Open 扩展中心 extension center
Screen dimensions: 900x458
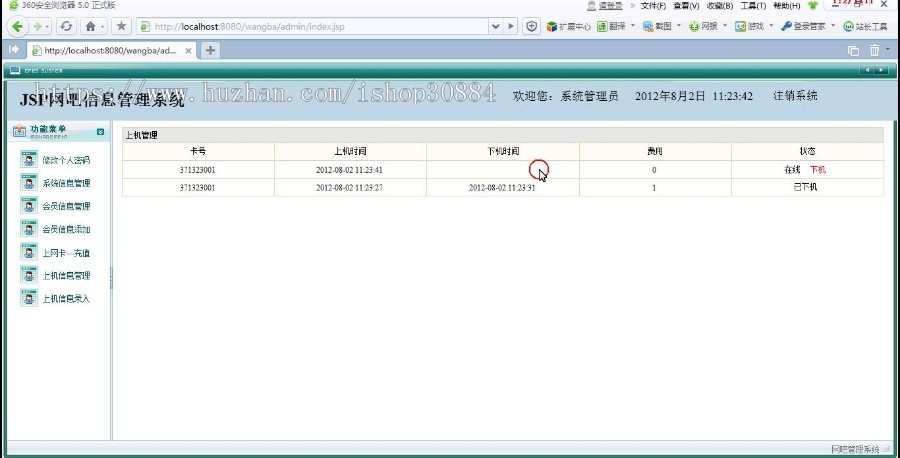pyautogui.click(x=568, y=26)
